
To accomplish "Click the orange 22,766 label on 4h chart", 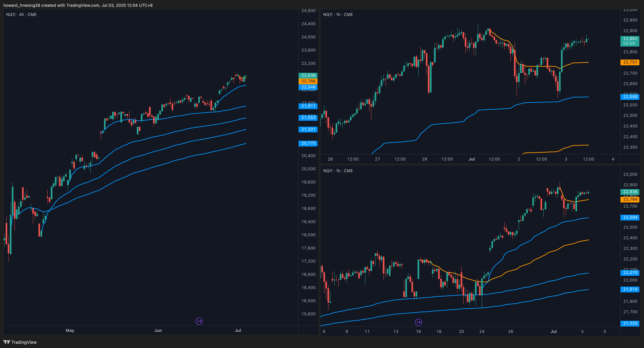I will 308,81.
